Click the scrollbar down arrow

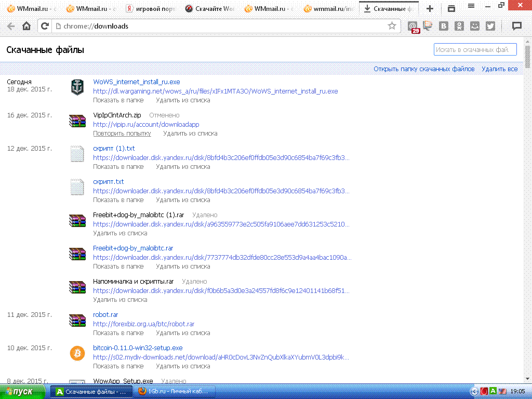coord(527,379)
